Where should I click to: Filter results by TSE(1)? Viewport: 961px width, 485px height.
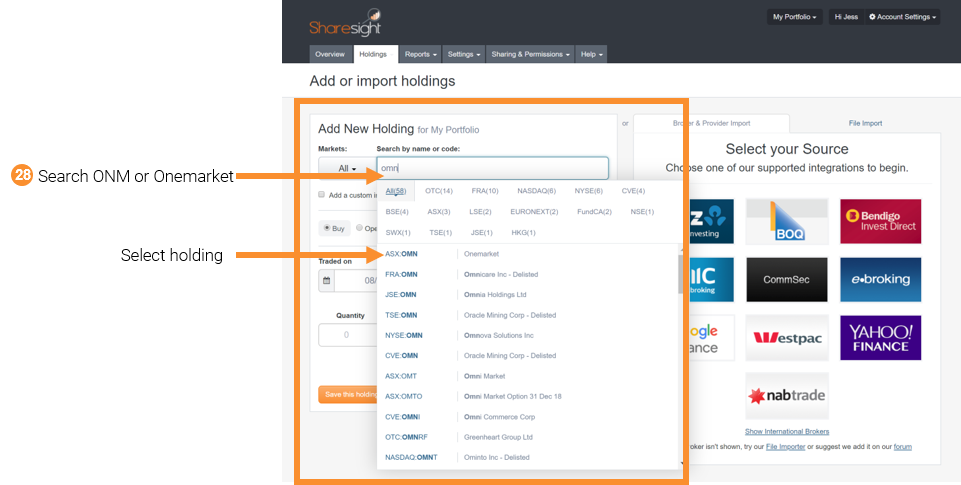coord(440,232)
